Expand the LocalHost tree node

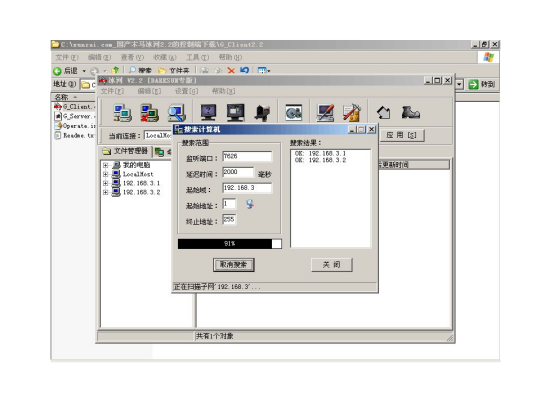click(105, 174)
